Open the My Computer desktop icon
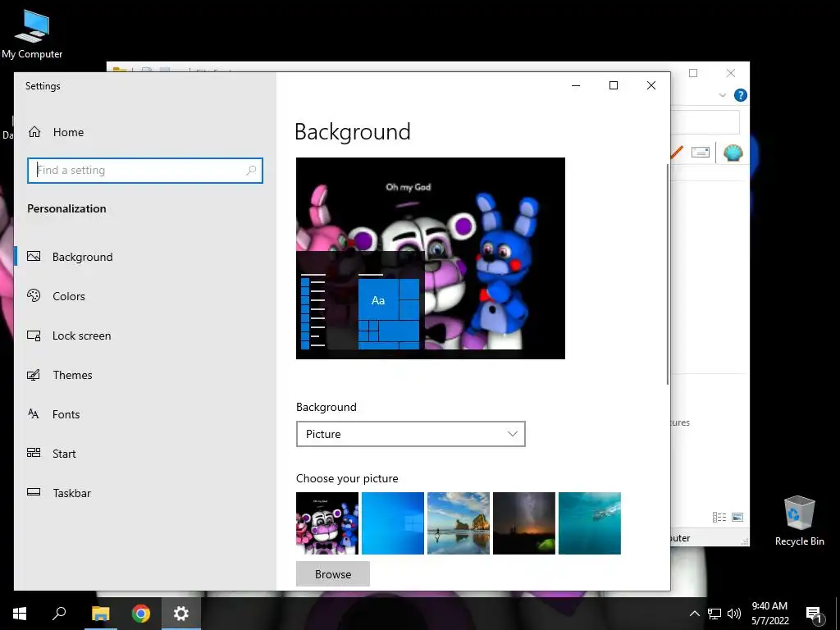This screenshot has width=840, height=630. (32, 34)
